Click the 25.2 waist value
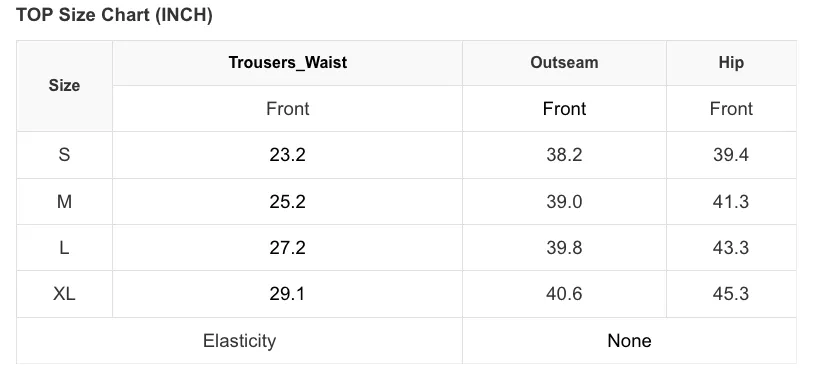Viewport: 828px width, 392px height. 287,201
